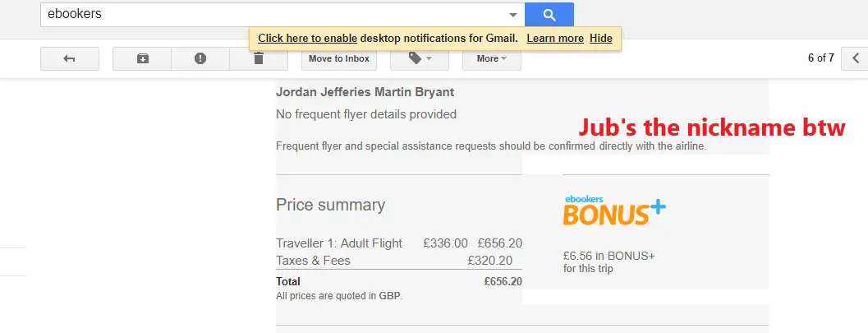Screen dimensions: 868x333
Task: Archive this email with the archive icon
Action: (x=142, y=58)
